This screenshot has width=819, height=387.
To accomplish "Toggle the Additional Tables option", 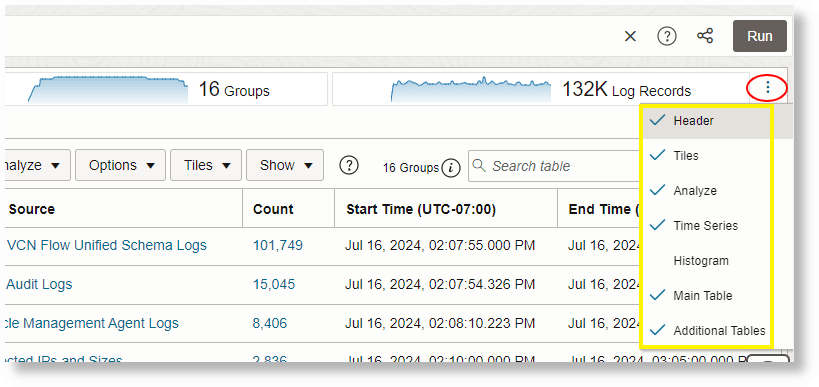I will (x=707, y=331).
